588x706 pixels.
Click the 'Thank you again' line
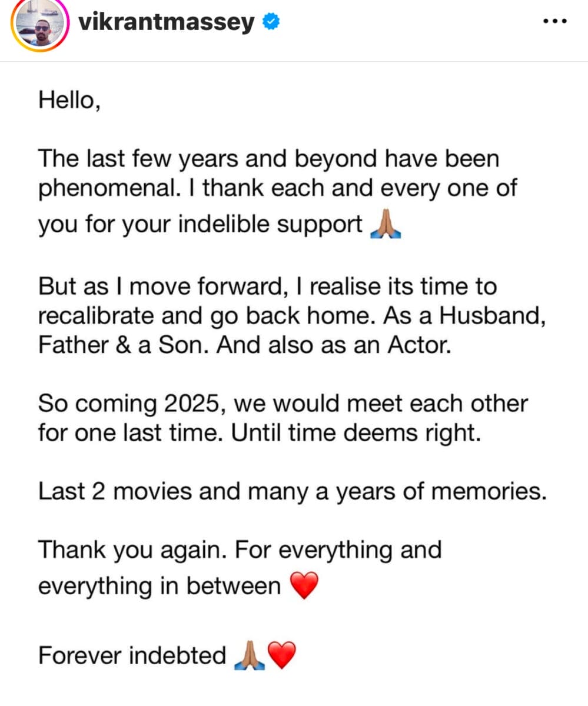(x=240, y=551)
